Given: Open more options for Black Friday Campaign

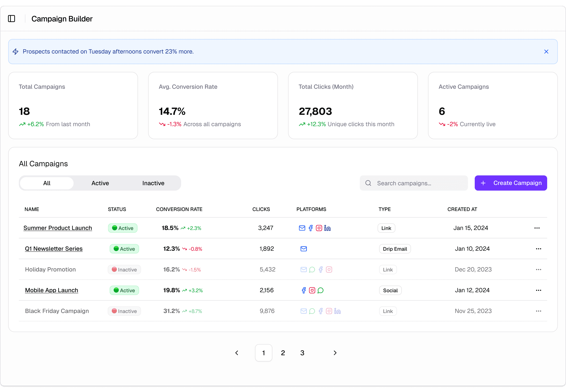Looking at the screenshot, I should (538, 311).
